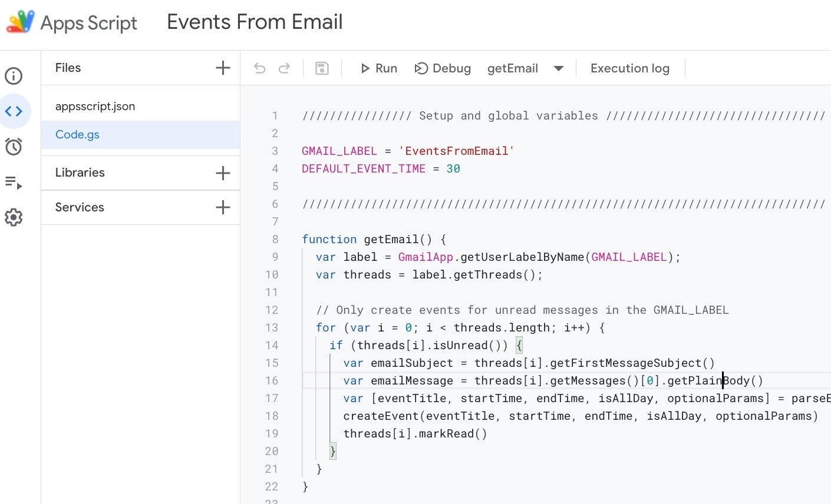Start debugging the script
The width and height of the screenshot is (831, 504).
pyautogui.click(x=443, y=68)
